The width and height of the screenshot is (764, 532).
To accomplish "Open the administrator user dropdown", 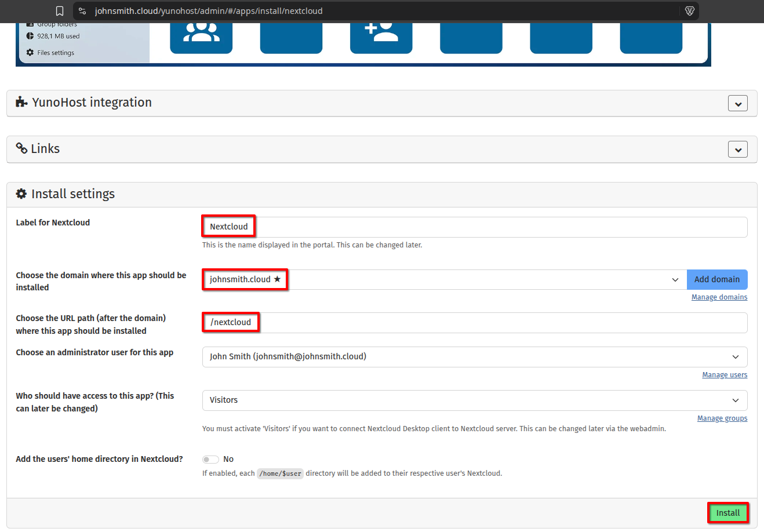I will 475,357.
